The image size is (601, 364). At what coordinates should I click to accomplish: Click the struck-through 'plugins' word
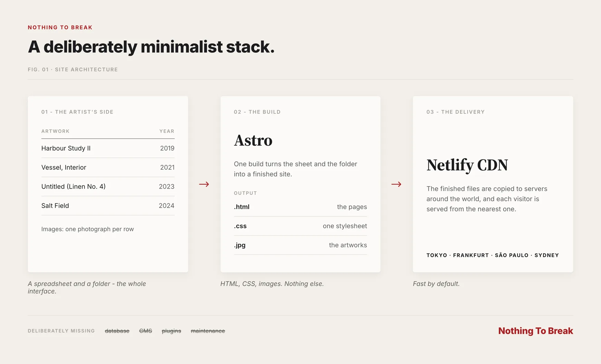171,331
